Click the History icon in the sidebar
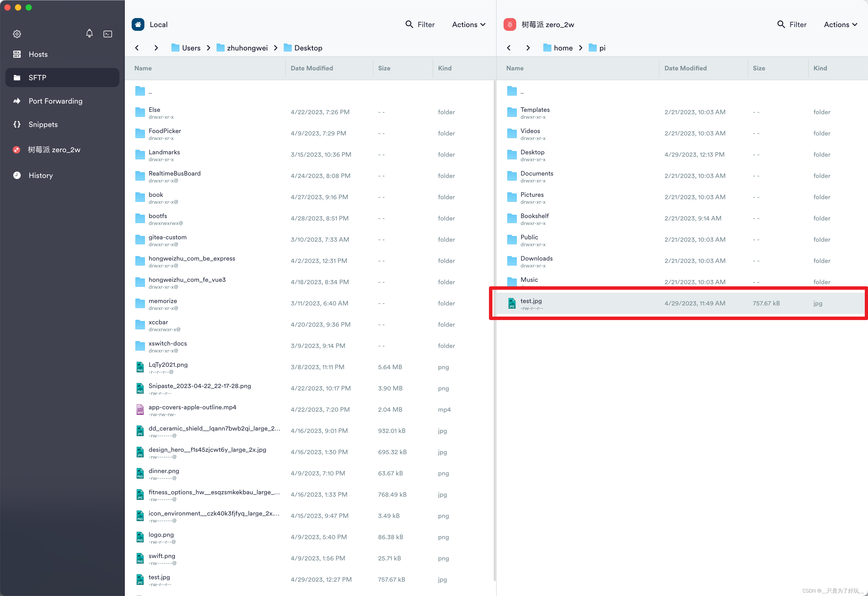 tap(17, 175)
